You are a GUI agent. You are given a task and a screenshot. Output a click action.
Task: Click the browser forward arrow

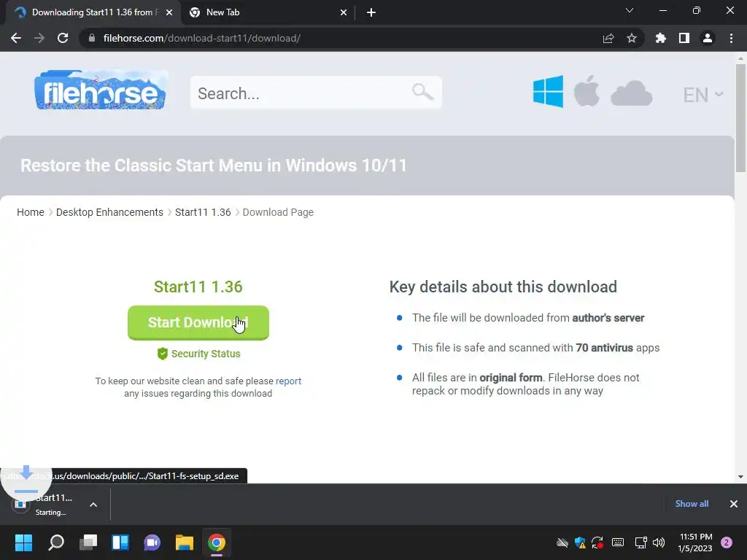(39, 38)
